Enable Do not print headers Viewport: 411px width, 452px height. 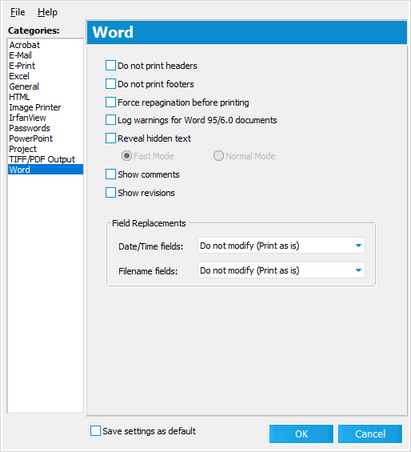pyautogui.click(x=111, y=65)
